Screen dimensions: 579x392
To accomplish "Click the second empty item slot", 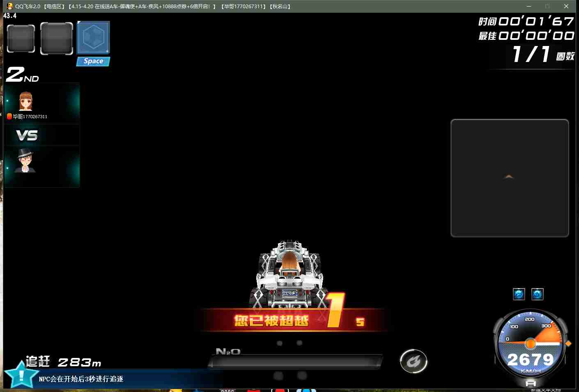I will point(57,39).
